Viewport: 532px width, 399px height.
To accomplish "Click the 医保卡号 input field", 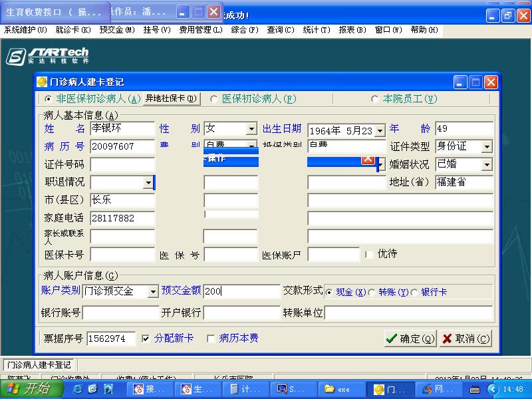I will pyautogui.click(x=122, y=254).
